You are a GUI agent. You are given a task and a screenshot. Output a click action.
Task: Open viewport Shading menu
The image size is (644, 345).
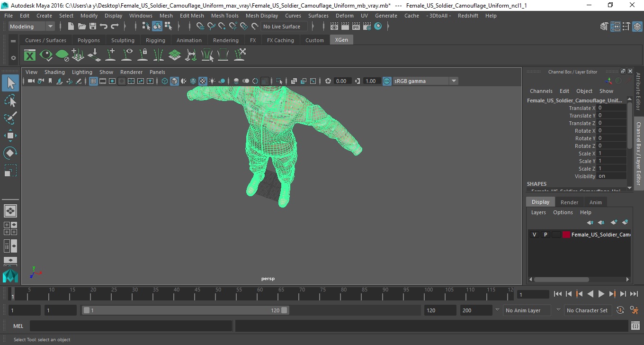click(54, 72)
